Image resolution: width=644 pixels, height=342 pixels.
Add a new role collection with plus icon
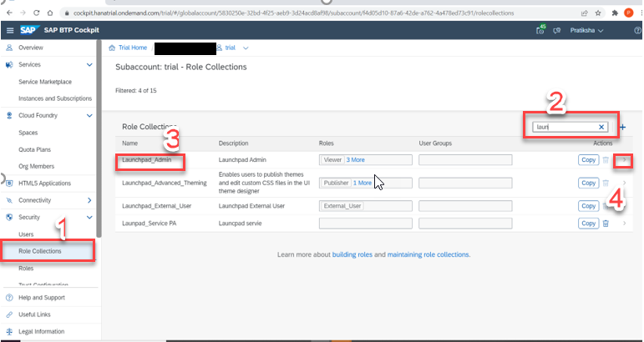click(x=622, y=127)
